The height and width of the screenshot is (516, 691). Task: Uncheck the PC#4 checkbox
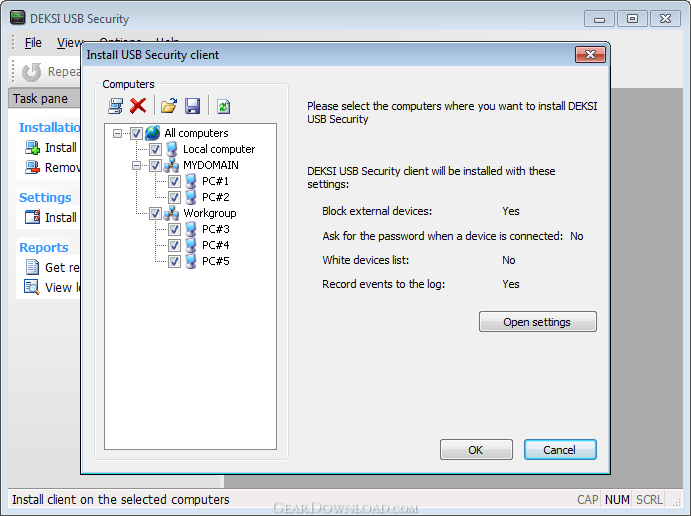click(x=174, y=245)
